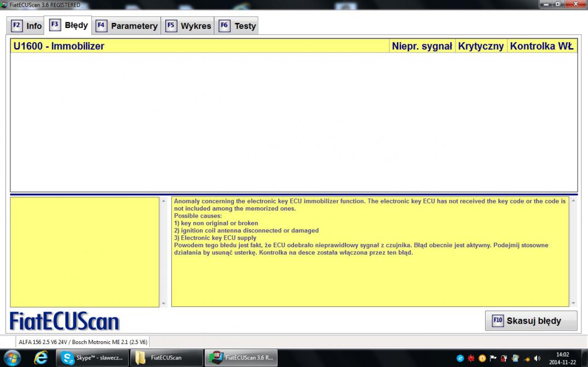Open the Wykres tab
The height and width of the screenshot is (367, 588).
(187, 26)
